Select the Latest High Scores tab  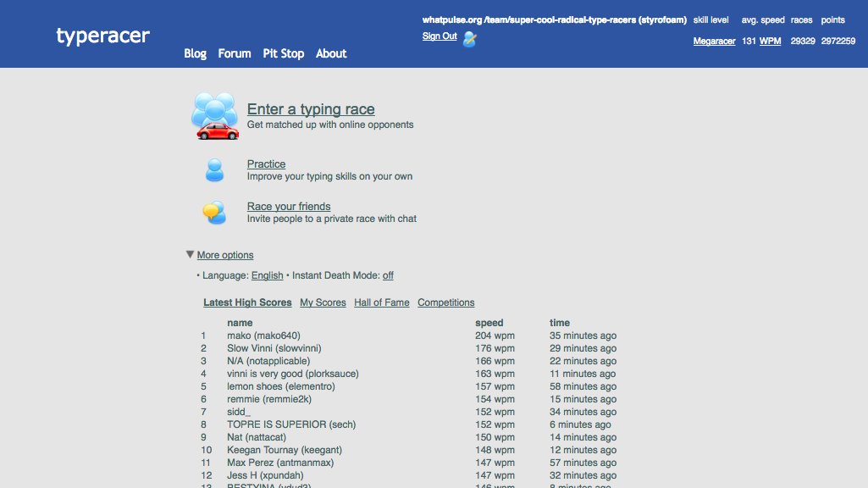[x=247, y=302]
